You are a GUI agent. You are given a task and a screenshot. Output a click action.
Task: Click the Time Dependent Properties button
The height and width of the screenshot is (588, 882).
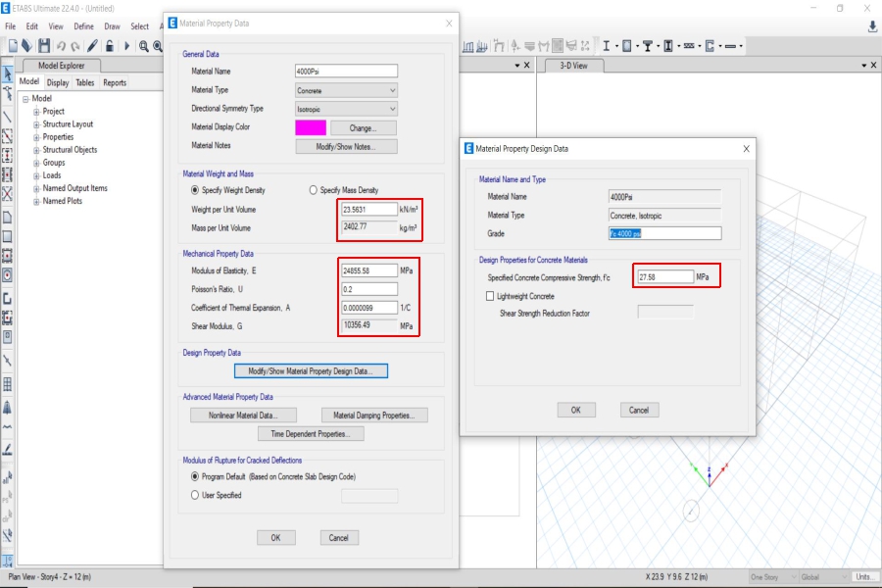click(311, 434)
